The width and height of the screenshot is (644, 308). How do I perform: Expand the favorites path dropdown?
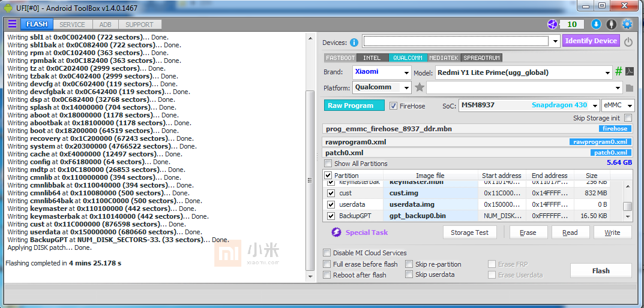[x=619, y=87]
